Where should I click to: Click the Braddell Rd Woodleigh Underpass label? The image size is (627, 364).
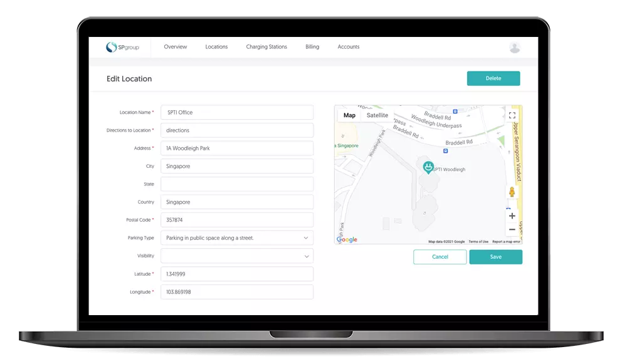pyautogui.click(x=436, y=120)
